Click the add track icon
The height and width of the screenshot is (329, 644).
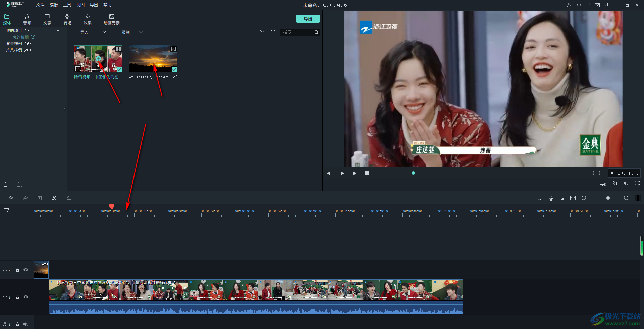pos(7,211)
